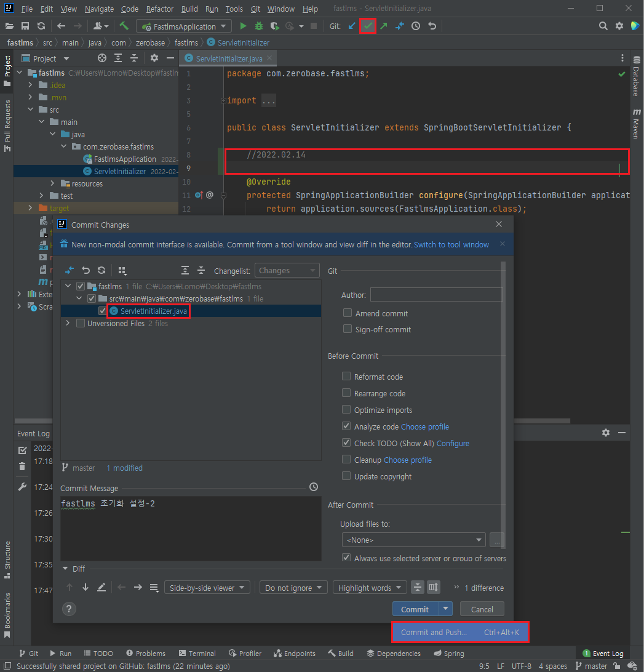
Task: Click Switch to tool window link
Action: click(x=451, y=244)
